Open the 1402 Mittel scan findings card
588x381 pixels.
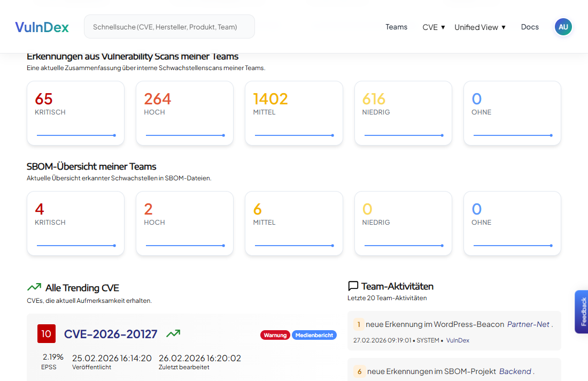tap(293, 113)
